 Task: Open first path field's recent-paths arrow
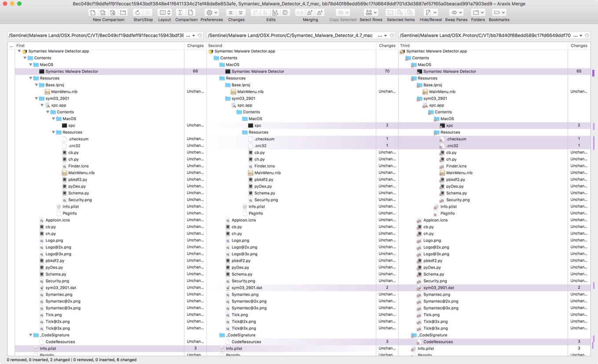(x=194, y=36)
